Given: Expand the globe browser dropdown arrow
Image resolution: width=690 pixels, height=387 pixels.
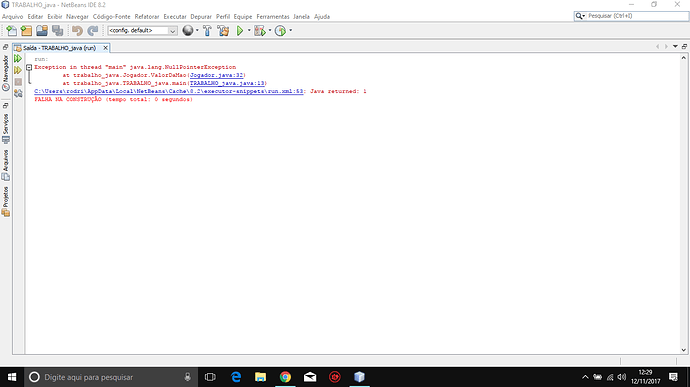Looking at the screenshot, I should 197,30.
